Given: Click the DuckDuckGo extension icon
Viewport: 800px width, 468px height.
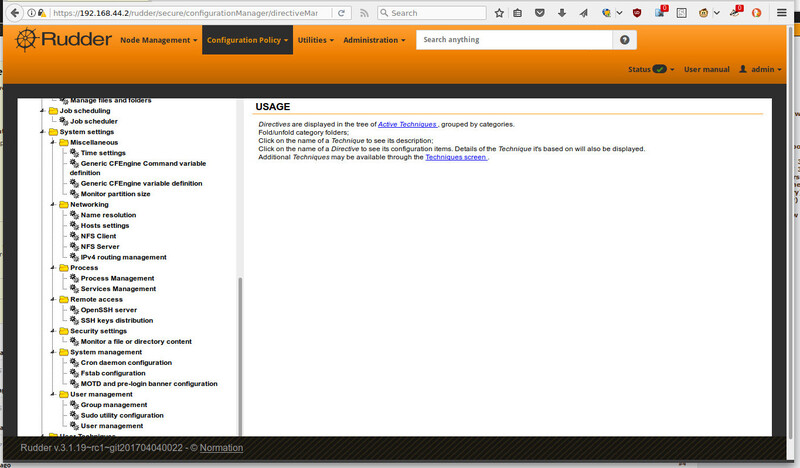Looking at the screenshot, I should coord(756,13).
